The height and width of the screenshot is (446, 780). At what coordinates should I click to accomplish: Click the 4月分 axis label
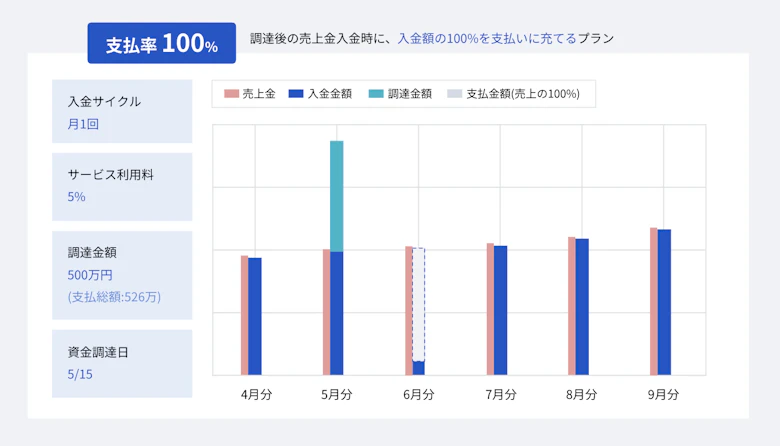(x=256, y=395)
